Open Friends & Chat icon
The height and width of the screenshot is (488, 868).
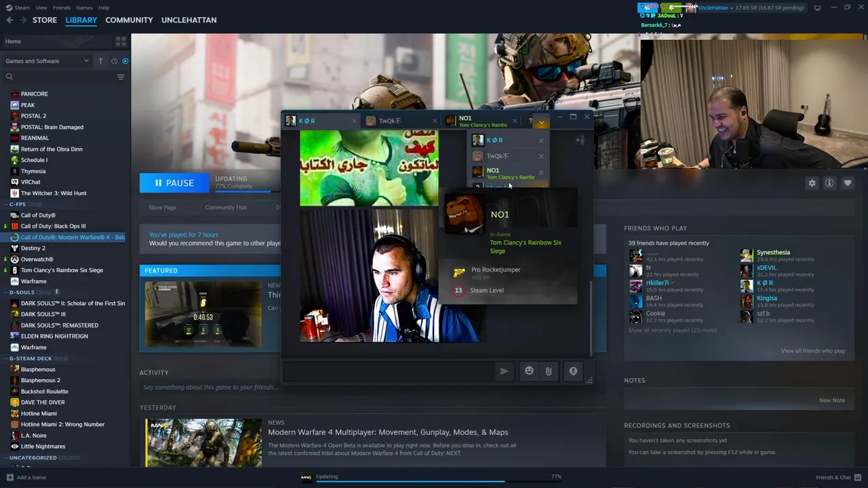pos(858,477)
